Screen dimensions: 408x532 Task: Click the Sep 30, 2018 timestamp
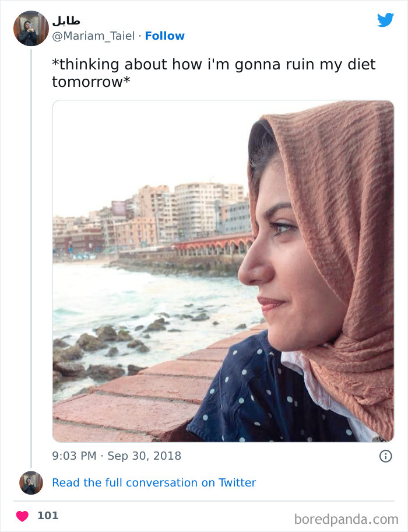coord(145,456)
